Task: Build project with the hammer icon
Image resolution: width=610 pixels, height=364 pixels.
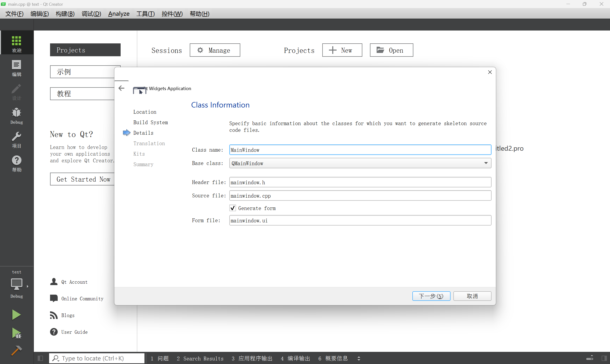Action: (16, 351)
